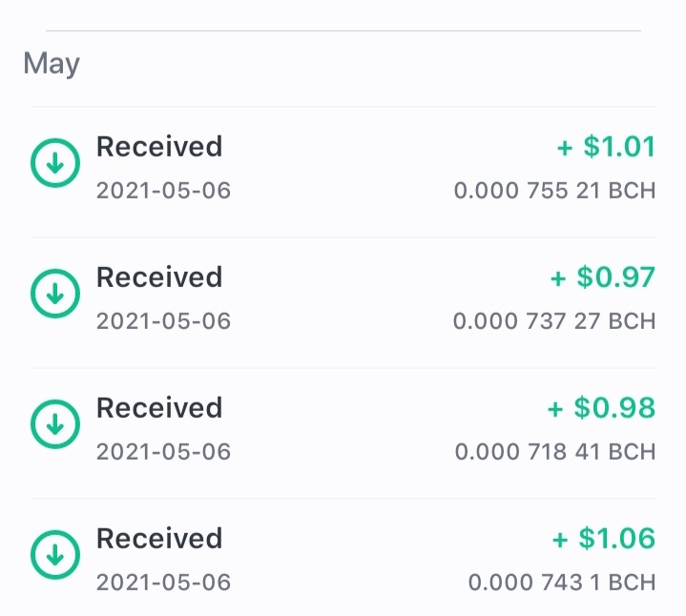This screenshot has width=686, height=616.
Task: Open the + $1.01 amount
Action: point(606,147)
